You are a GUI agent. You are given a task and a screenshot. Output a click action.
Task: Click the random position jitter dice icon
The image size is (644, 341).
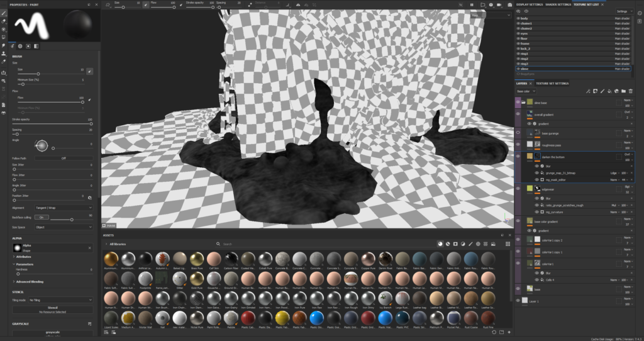tap(89, 198)
